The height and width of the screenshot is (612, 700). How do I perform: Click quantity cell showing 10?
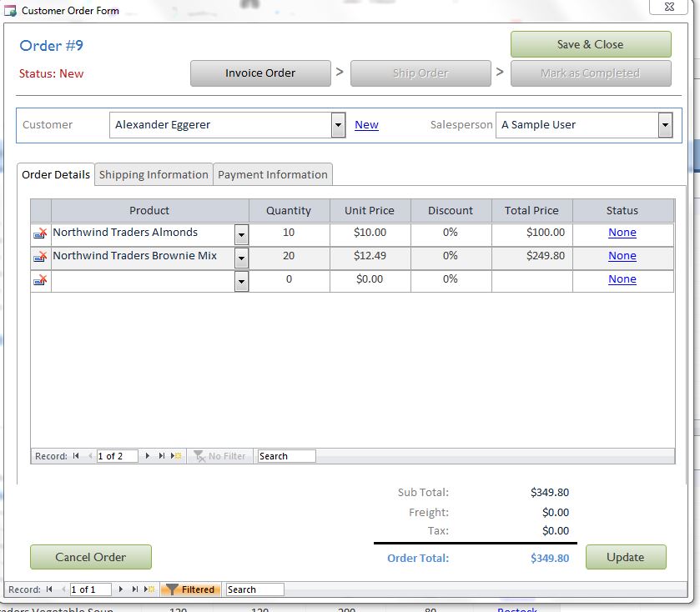tap(289, 233)
